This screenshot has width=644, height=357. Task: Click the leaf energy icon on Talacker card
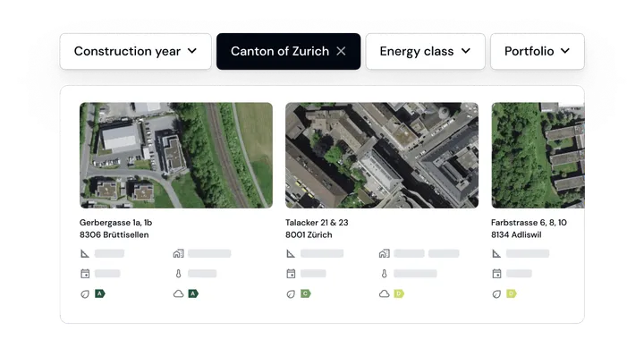(291, 293)
